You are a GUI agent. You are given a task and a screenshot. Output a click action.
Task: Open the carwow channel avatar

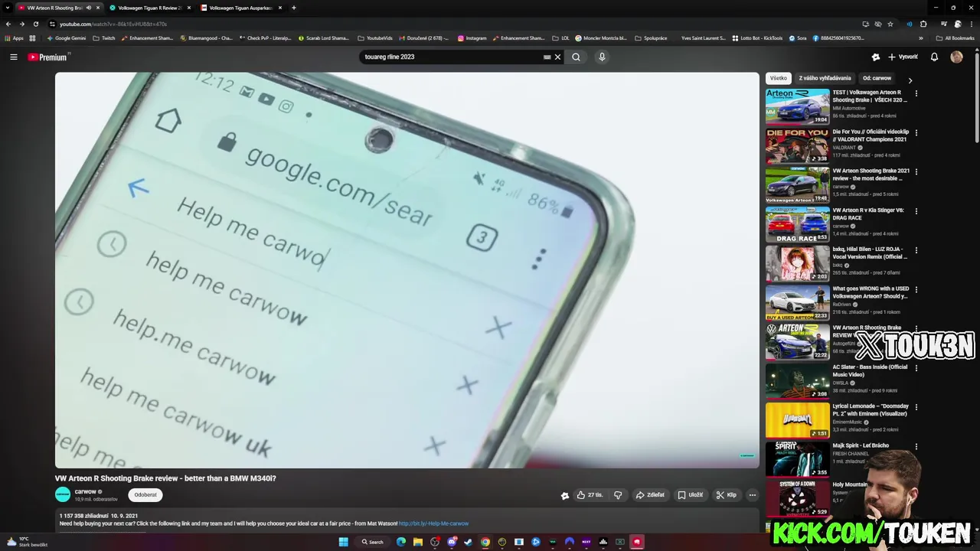tap(63, 495)
